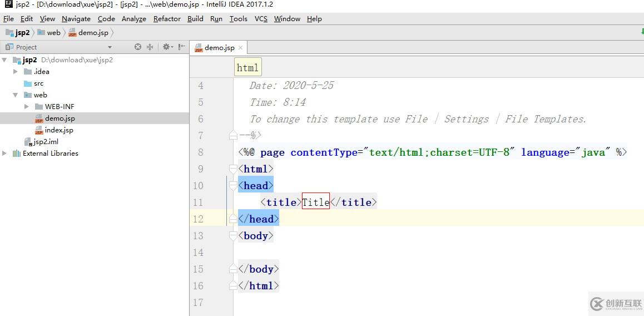Open the Window menu
The height and width of the screenshot is (316, 644).
[287, 19]
